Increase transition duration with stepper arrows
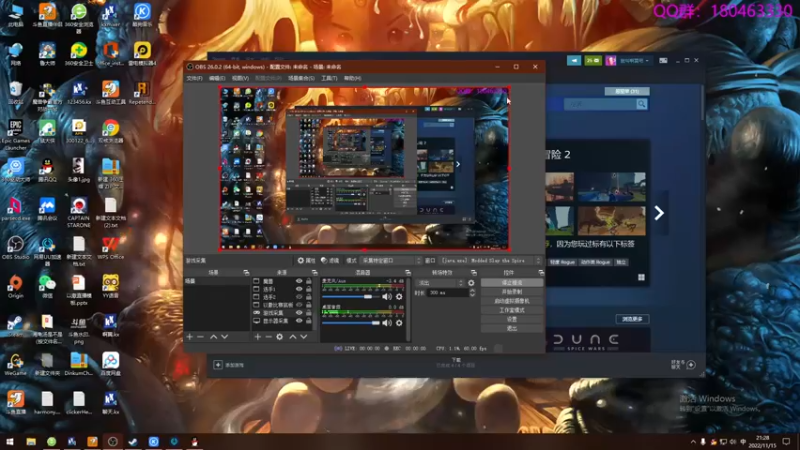Image resolution: width=800 pixels, height=450 pixels. (x=472, y=291)
